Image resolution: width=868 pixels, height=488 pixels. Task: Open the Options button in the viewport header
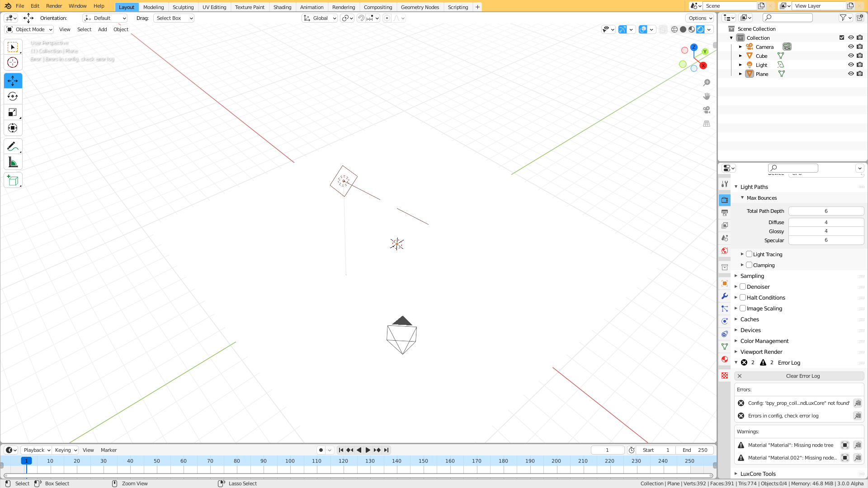699,18
